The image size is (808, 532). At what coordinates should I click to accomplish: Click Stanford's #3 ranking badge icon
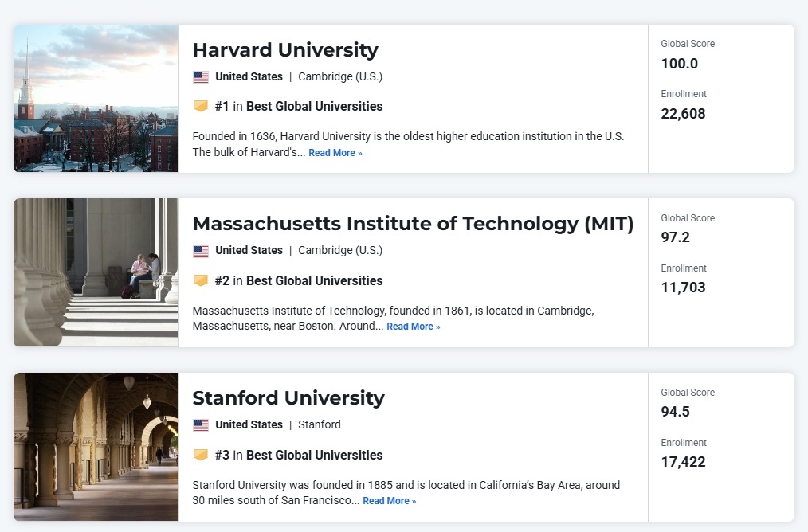(201, 455)
